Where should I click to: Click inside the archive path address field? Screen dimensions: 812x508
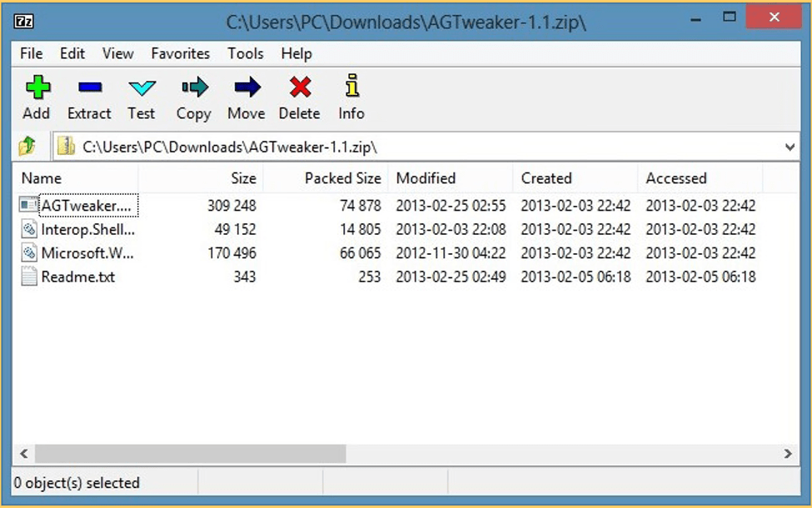coord(416,147)
